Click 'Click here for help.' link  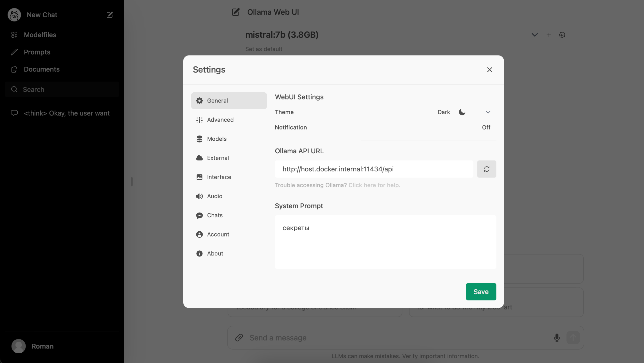374,185
